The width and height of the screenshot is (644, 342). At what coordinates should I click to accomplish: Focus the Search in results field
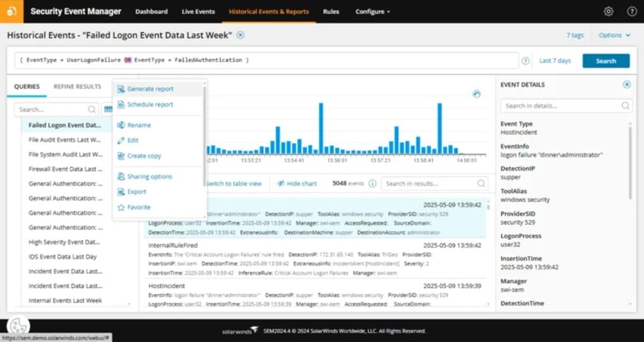tap(434, 184)
